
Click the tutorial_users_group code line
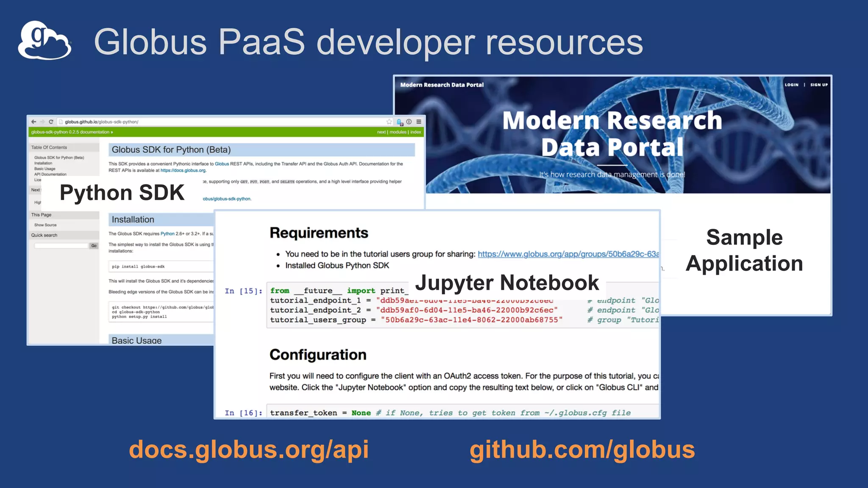416,320
